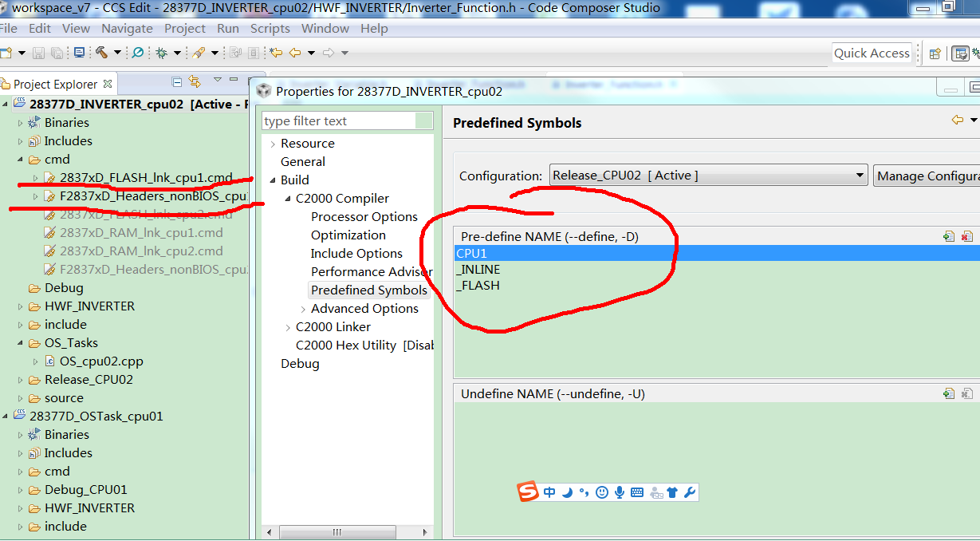The image size is (980, 541).
Task: Click the Add icon for Pre-define NAME
Action: pos(948,236)
